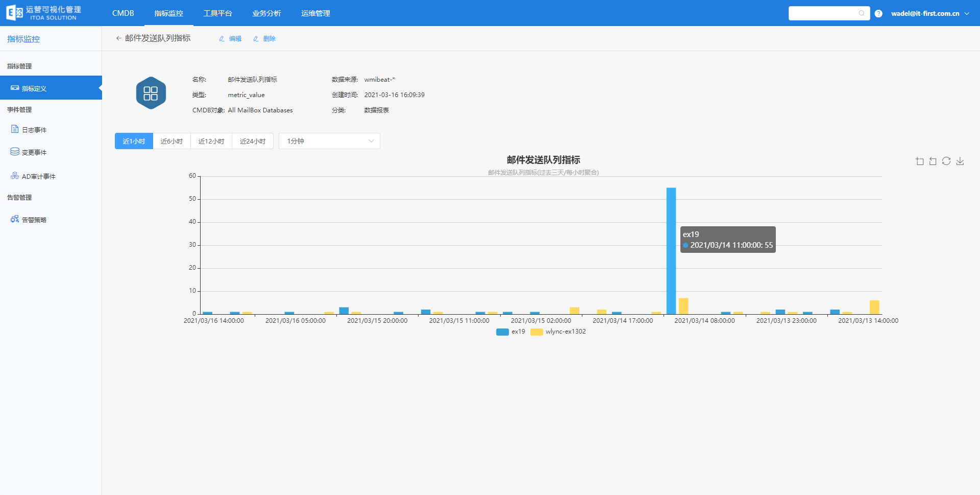Click the x-axis label 2021/03/14 08:00:00
980x495 pixels.
pos(704,321)
